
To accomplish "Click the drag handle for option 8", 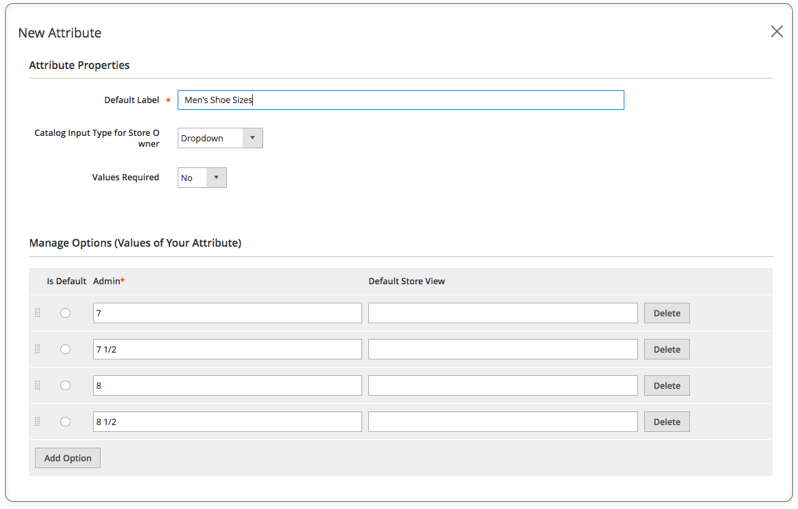I will coord(37,385).
